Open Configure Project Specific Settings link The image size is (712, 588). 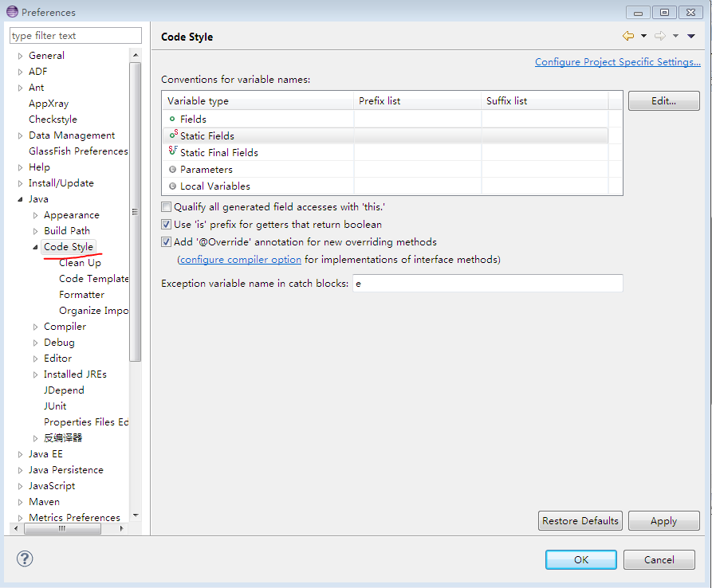pos(618,62)
